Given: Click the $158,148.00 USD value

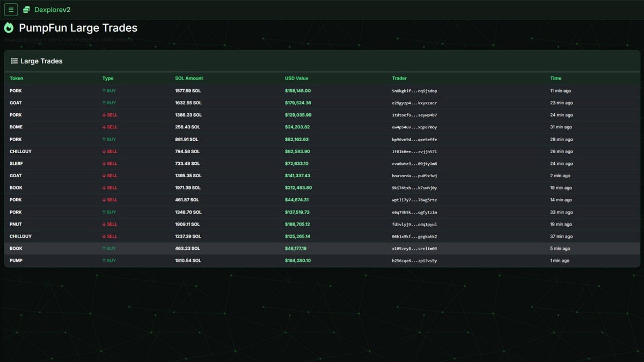Looking at the screenshot, I should (298, 91).
